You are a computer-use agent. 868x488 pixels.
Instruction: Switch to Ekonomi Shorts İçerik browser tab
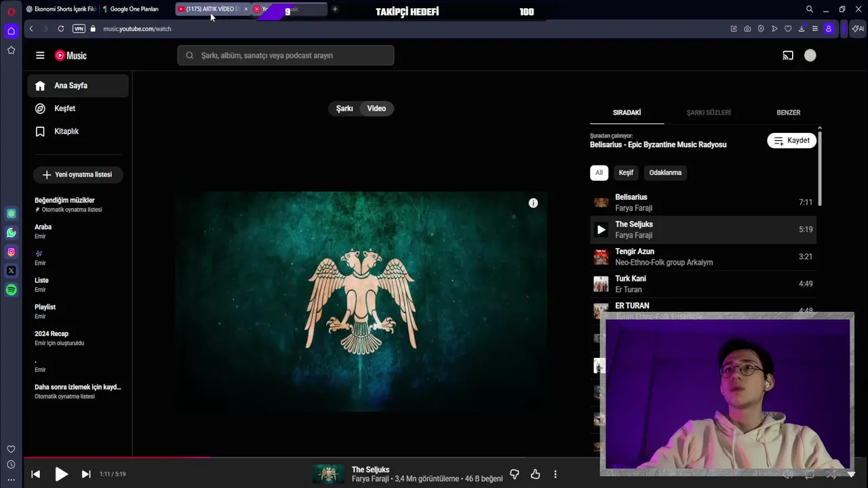[x=60, y=9]
